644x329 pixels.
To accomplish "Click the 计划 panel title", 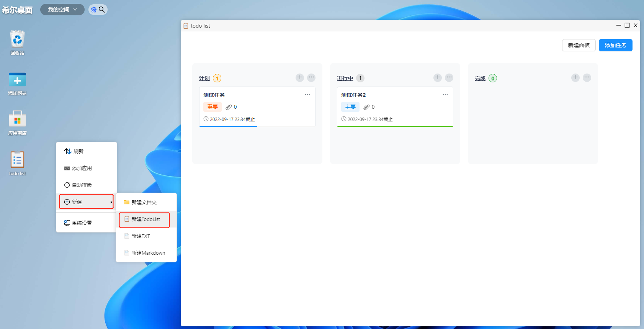I will click(x=204, y=78).
